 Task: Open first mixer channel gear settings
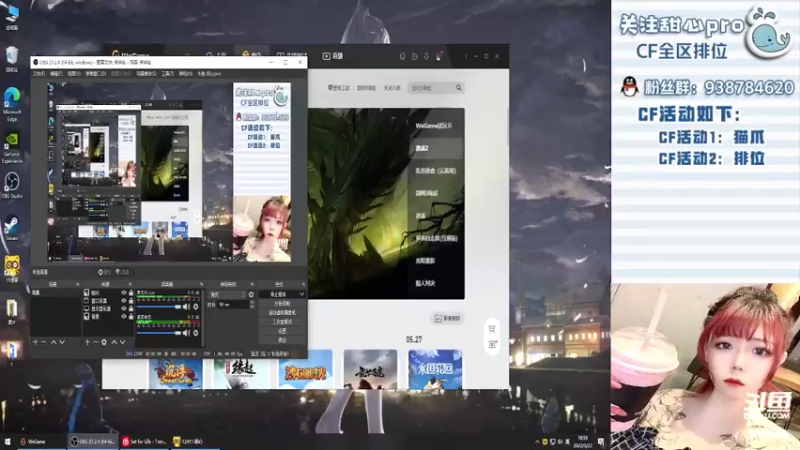[x=195, y=307]
